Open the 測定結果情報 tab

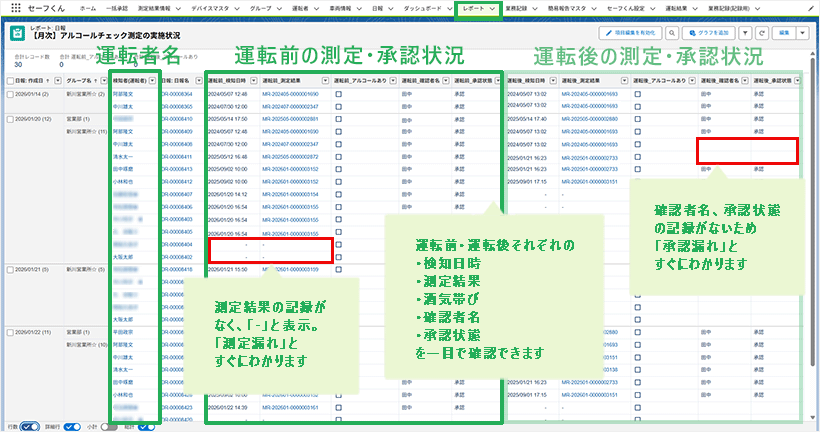pyautogui.click(x=154, y=8)
